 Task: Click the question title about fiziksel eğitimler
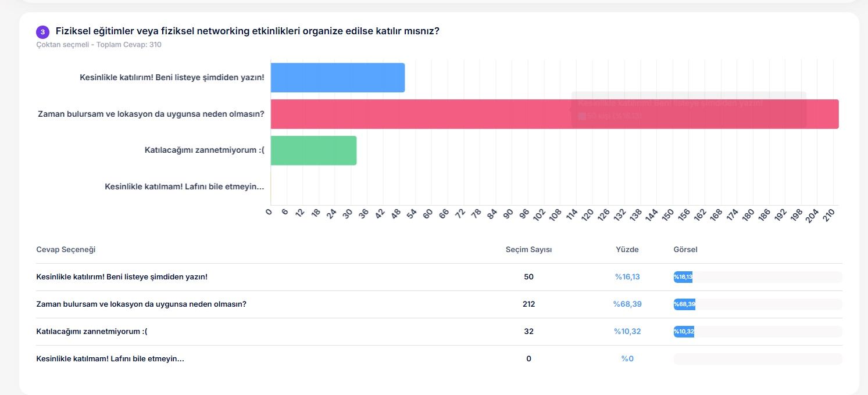tap(247, 31)
